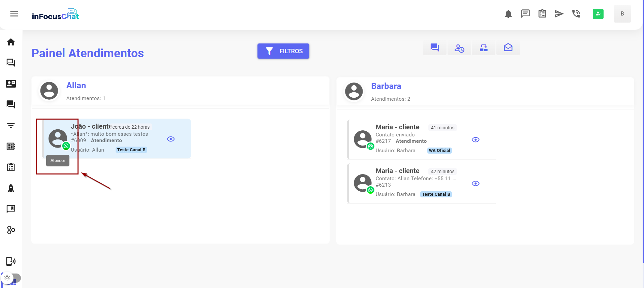Open the hamburger navigation menu
644x288 pixels.
14,14
